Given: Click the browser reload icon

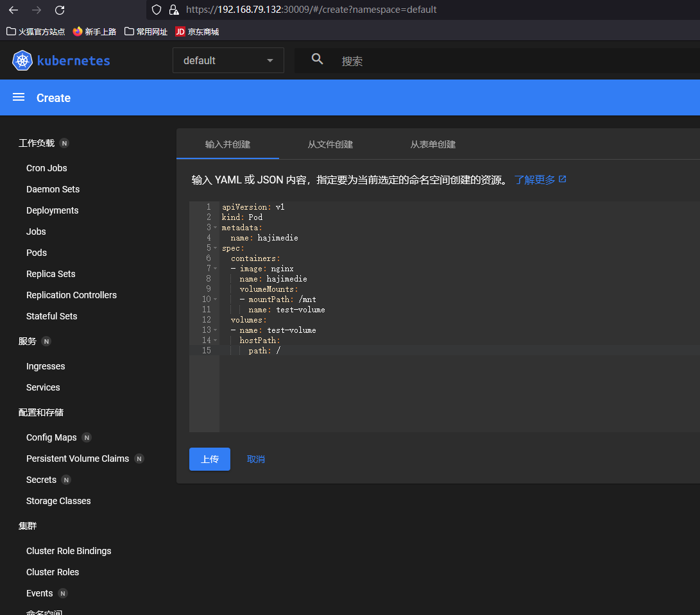Looking at the screenshot, I should pyautogui.click(x=60, y=10).
